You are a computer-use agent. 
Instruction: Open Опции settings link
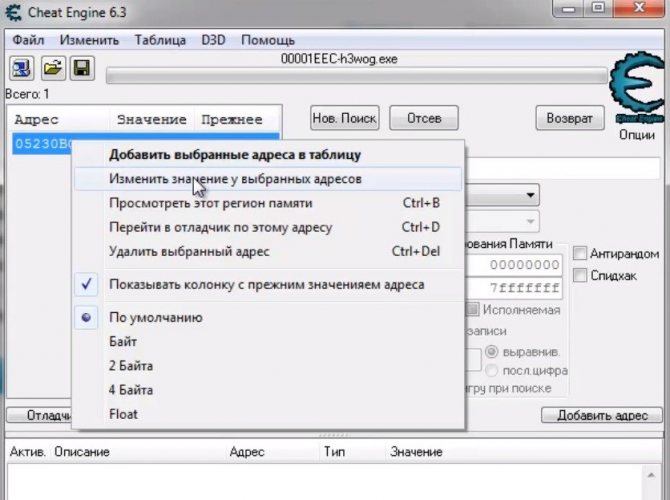pos(637,135)
